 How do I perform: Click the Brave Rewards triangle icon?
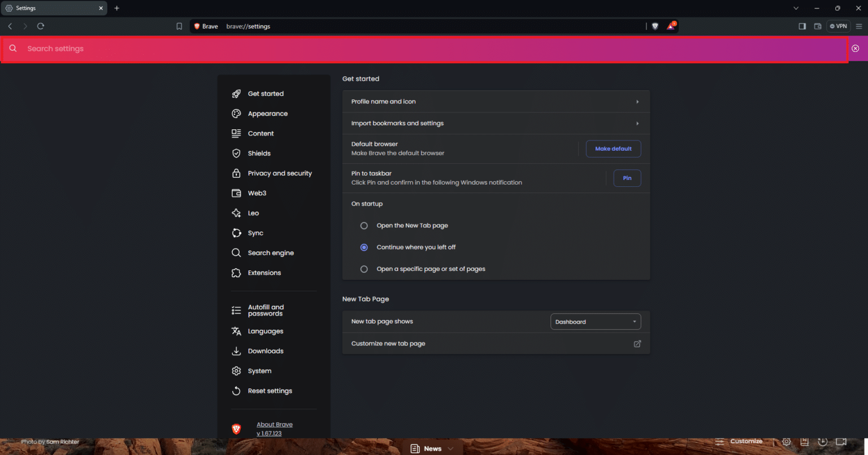pos(671,26)
